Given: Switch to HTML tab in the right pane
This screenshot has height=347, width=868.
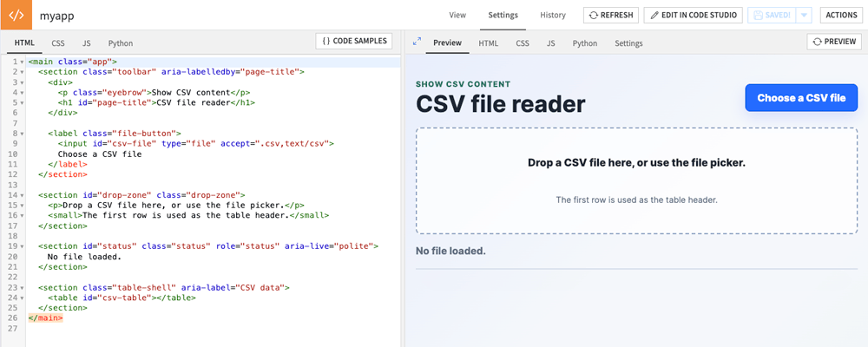Looking at the screenshot, I should pyautogui.click(x=488, y=43).
